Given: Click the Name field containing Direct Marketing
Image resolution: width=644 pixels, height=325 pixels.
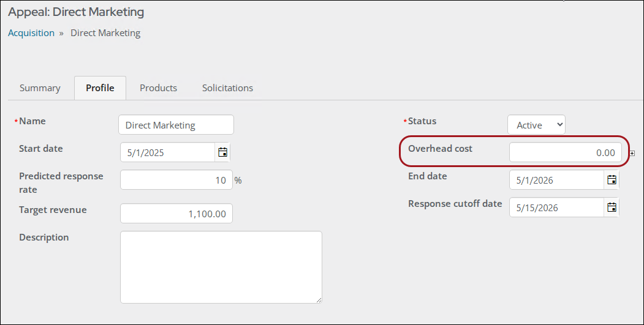Looking at the screenshot, I should click(x=176, y=125).
